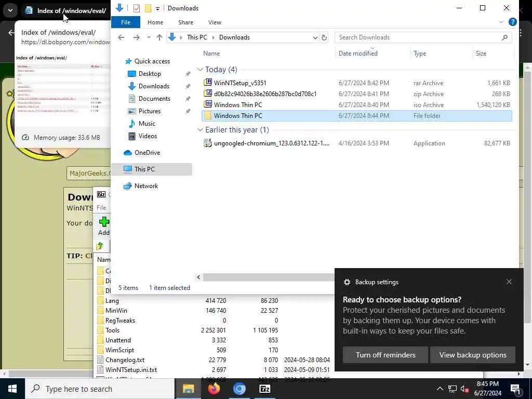Click Properties checkmark icon in title bar

click(137, 8)
